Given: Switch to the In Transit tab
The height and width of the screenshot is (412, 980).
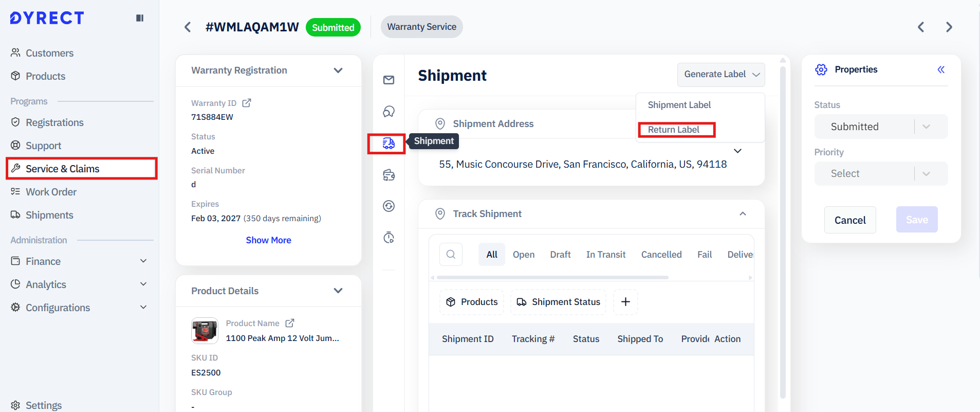Looking at the screenshot, I should [x=605, y=255].
